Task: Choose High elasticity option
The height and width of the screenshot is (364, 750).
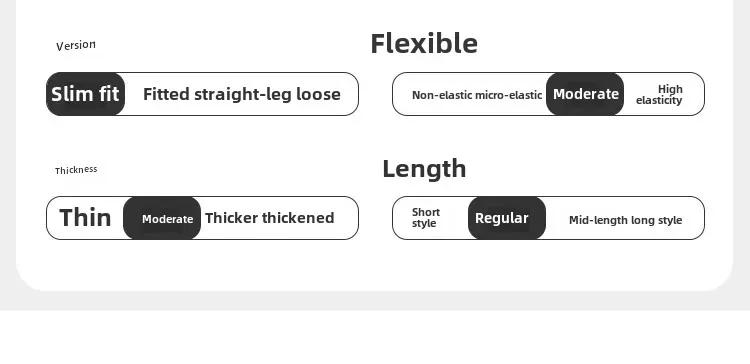Action: pyautogui.click(x=659, y=95)
